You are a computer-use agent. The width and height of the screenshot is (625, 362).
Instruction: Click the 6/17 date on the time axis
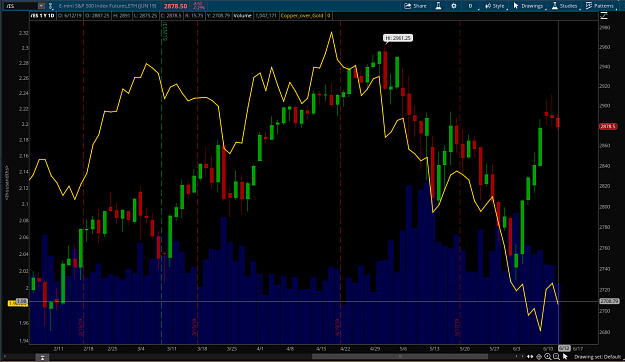click(x=578, y=349)
